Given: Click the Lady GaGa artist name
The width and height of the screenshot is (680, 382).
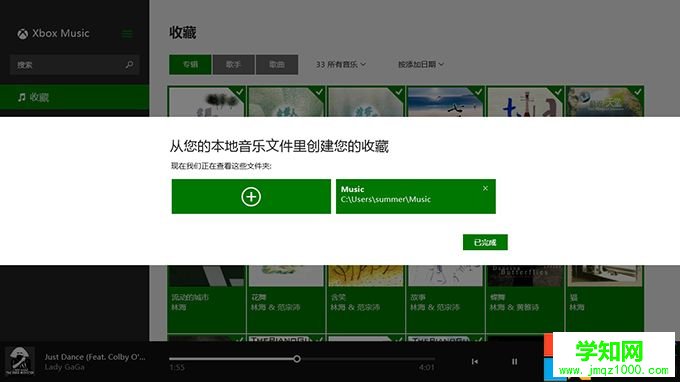Looking at the screenshot, I should (x=65, y=367).
